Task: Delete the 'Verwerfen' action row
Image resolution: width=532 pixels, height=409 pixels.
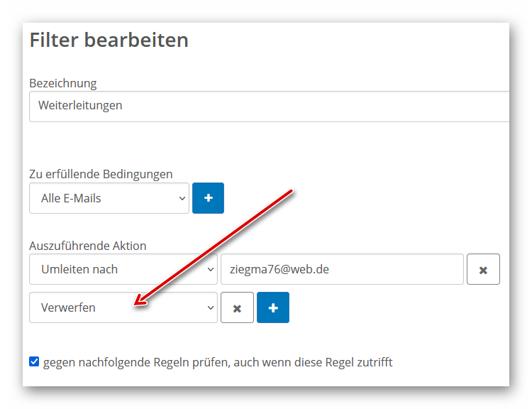Action: click(x=237, y=308)
